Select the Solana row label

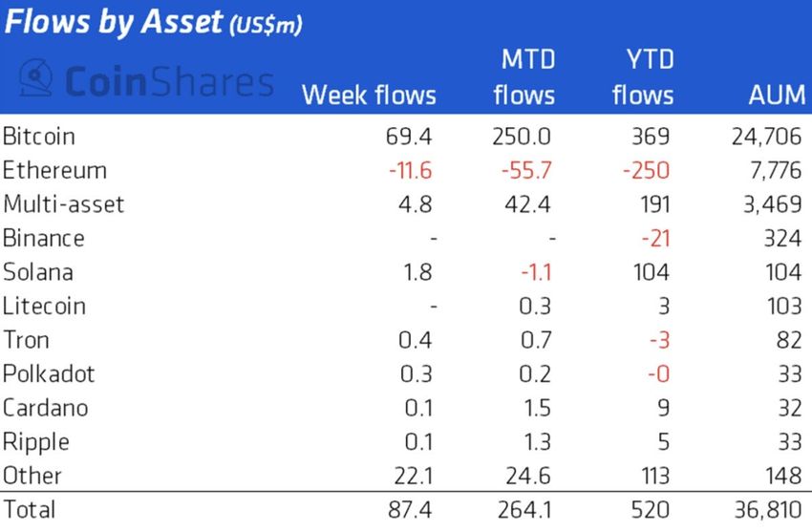[38, 272]
